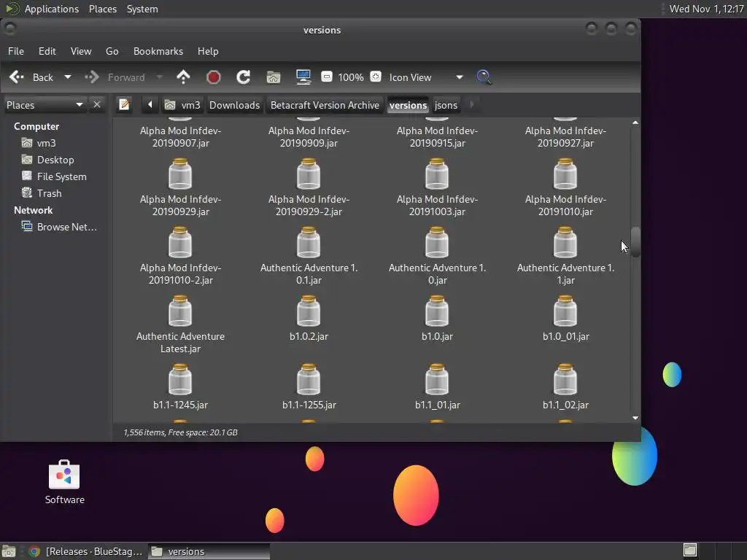Viewport: 747px width, 560px height.
Task: Click the vertical scrollbar thumb
Action: point(635,242)
